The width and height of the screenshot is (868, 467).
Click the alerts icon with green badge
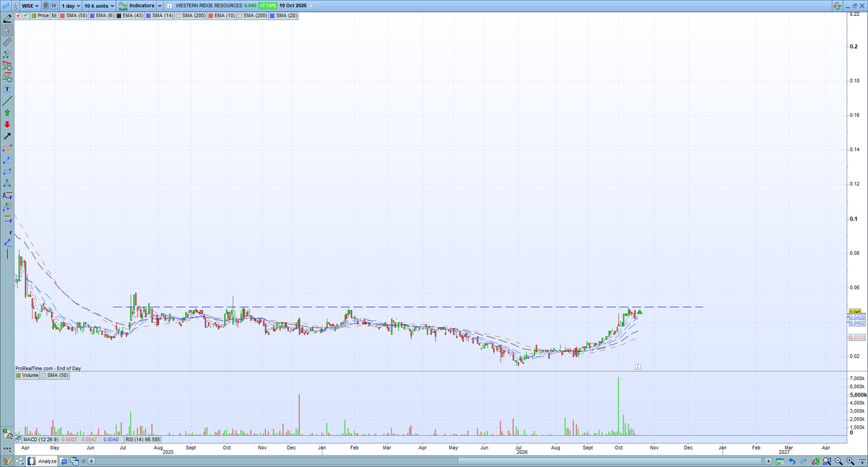(x=7, y=434)
